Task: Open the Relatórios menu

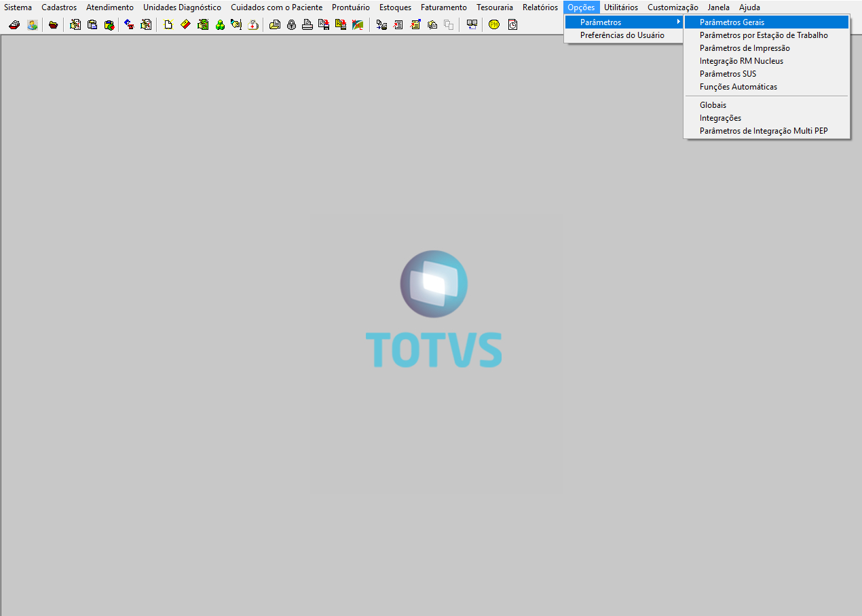Action: click(x=540, y=7)
